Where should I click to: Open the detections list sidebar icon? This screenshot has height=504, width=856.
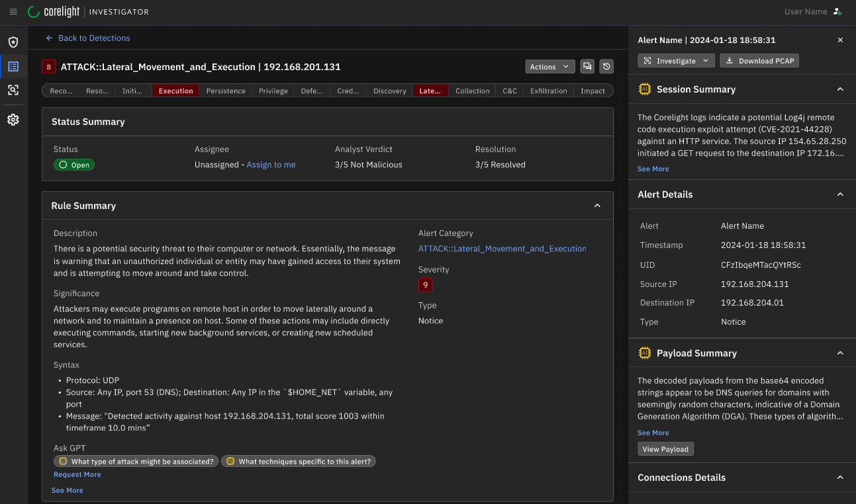tap(13, 66)
